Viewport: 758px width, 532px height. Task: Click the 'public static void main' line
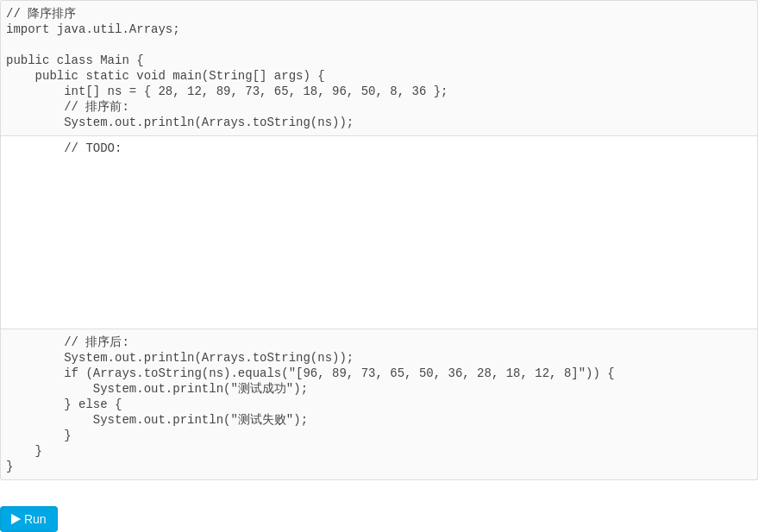tap(179, 75)
